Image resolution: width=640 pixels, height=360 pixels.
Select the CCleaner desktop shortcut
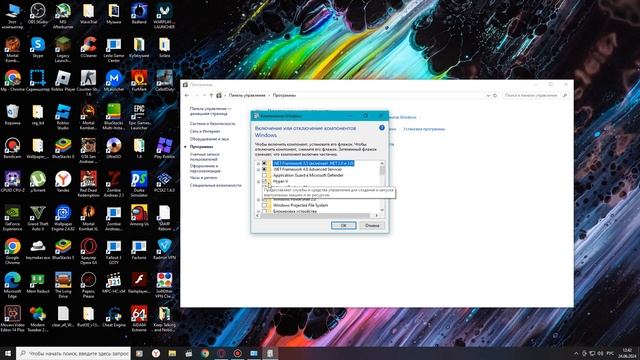coord(88,47)
